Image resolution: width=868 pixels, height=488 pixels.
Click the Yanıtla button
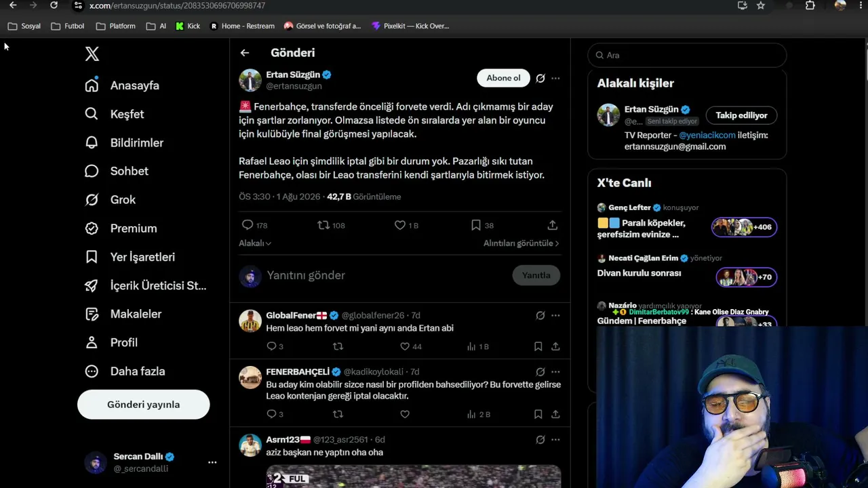click(536, 275)
